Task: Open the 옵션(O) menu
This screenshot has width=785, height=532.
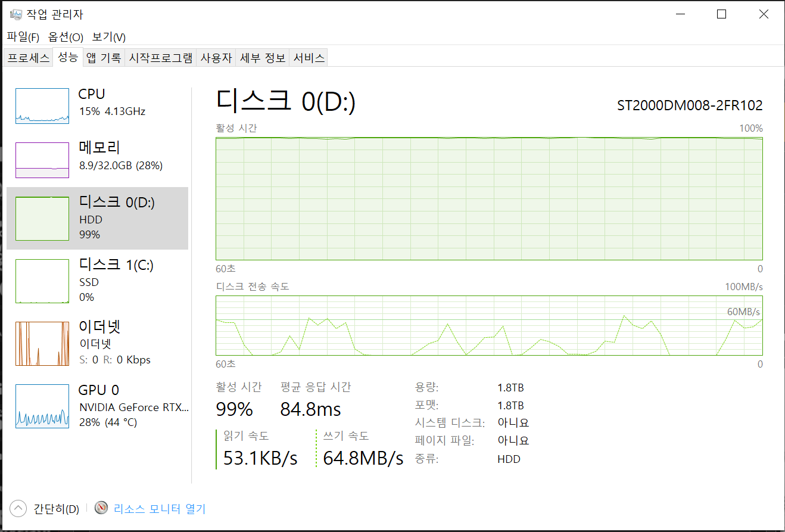Action: pyautogui.click(x=66, y=37)
